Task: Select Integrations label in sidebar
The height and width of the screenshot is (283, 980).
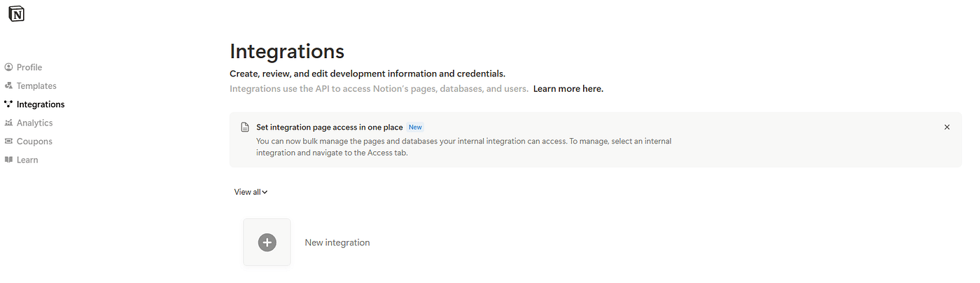Action: coord(41,104)
